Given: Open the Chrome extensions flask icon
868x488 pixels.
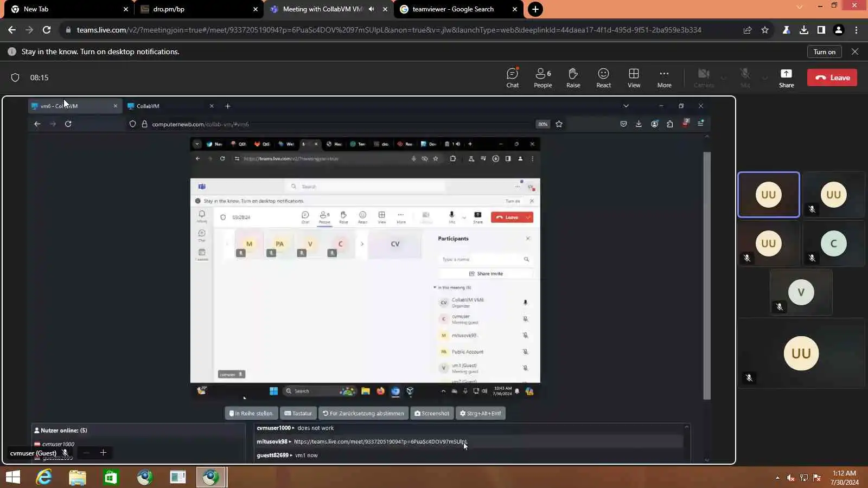Looking at the screenshot, I should [786, 30].
